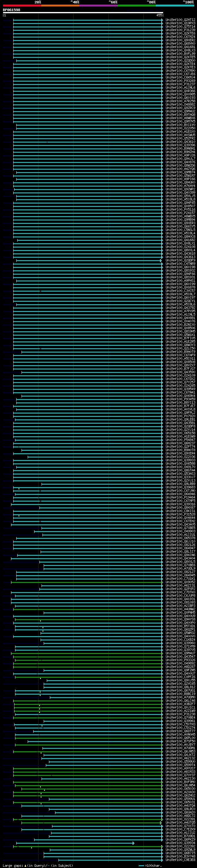Select UniRef100_C9E3E8 label

(x=180, y=859)
